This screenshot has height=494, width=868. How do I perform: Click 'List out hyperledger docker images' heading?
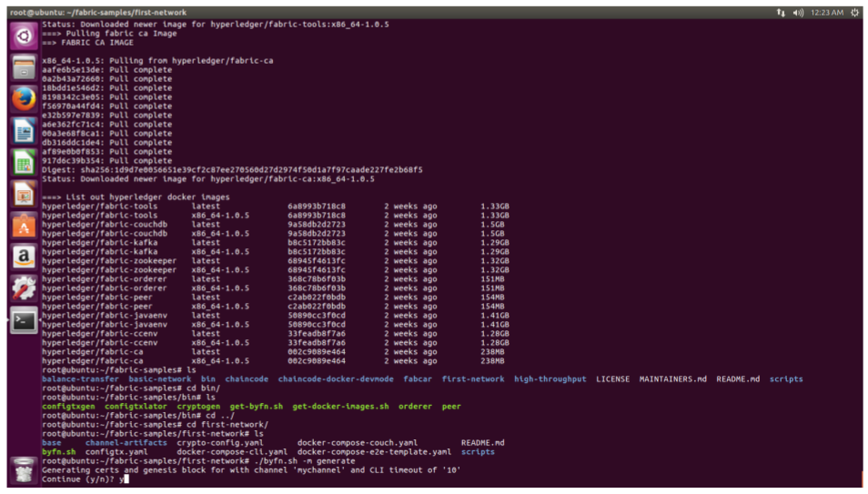pyautogui.click(x=147, y=197)
